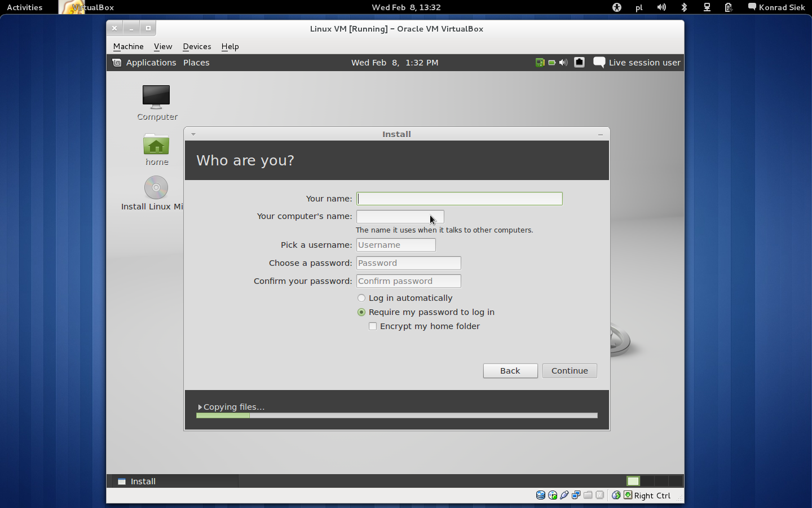Viewport: 812px width, 508px height.
Task: Click the Linux Mint logo beside Applications
Action: [117, 63]
